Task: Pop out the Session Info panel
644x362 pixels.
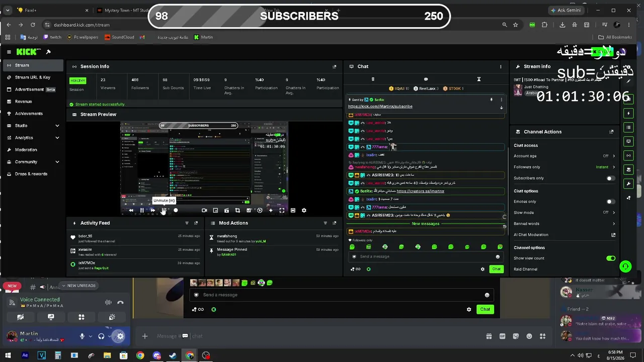Action: pos(335,66)
